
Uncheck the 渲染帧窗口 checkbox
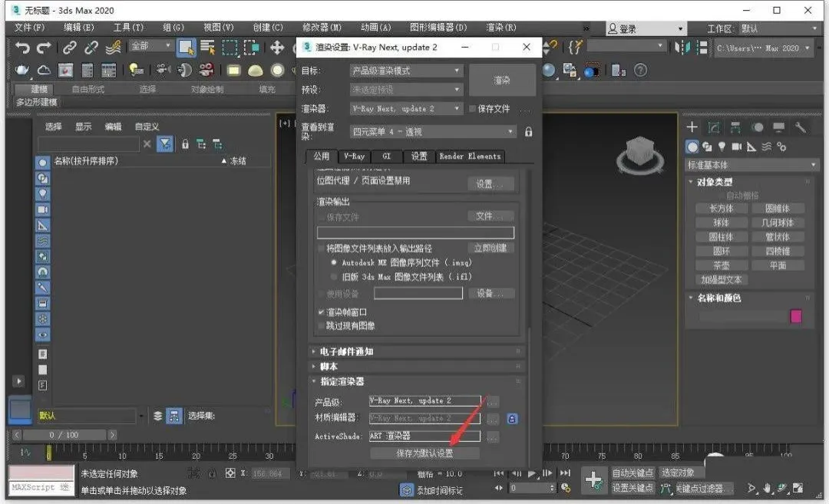point(322,312)
